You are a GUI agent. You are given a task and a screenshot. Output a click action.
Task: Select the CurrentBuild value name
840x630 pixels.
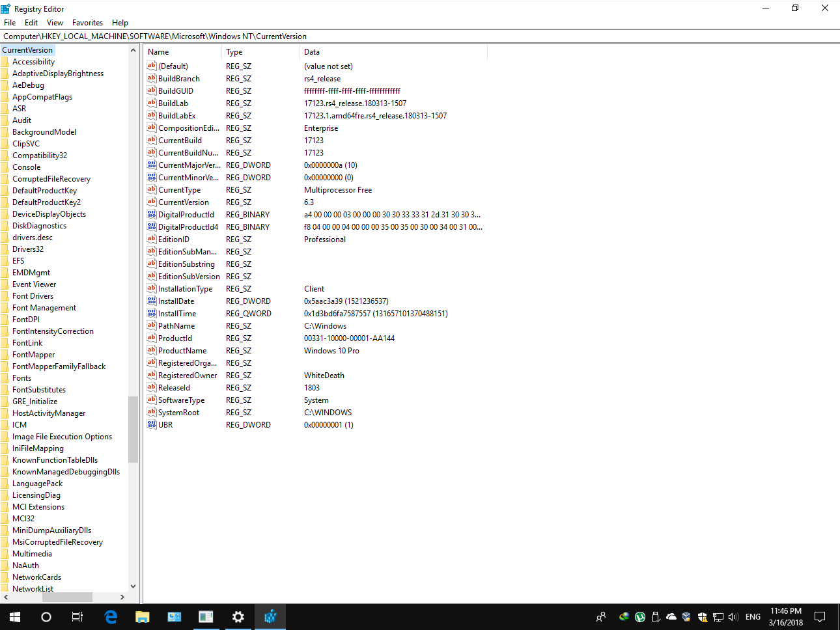180,140
